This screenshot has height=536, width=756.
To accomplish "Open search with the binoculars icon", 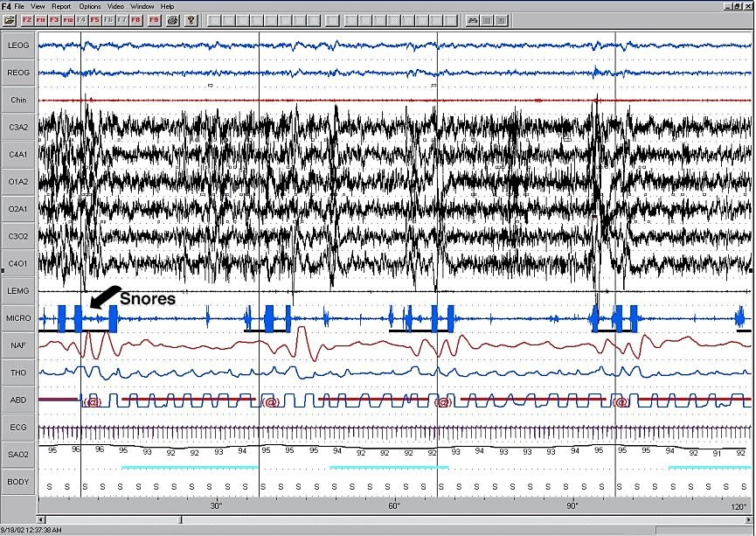I will pos(473,20).
